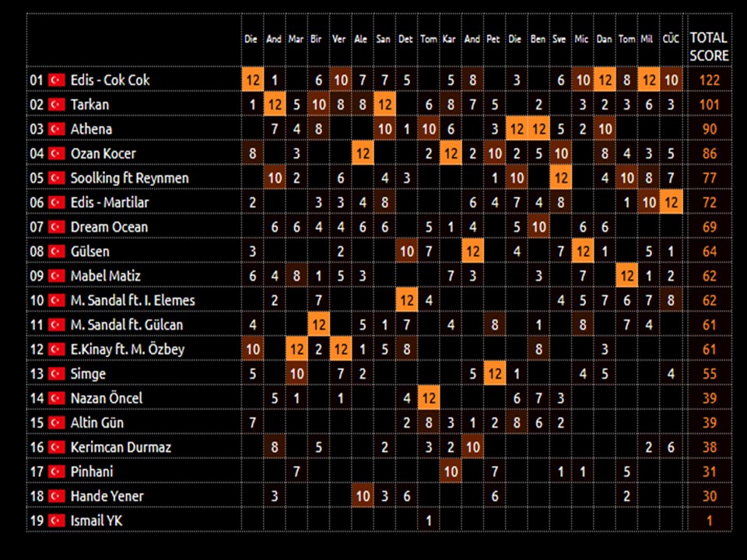Viewport: 747px width, 560px height.
Task: Click the Ale column header
Action: 360,39
